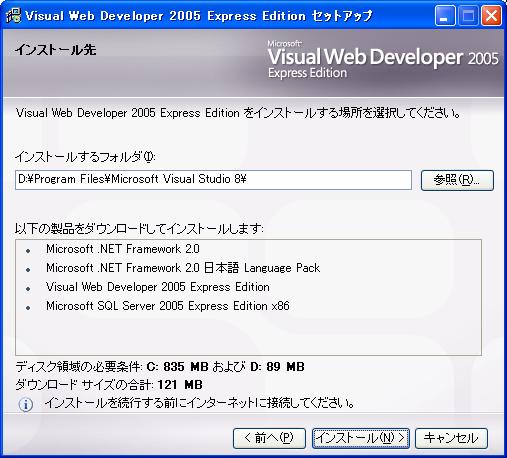
Task: Cancel setup with the キャンセル button
Action: (451, 438)
